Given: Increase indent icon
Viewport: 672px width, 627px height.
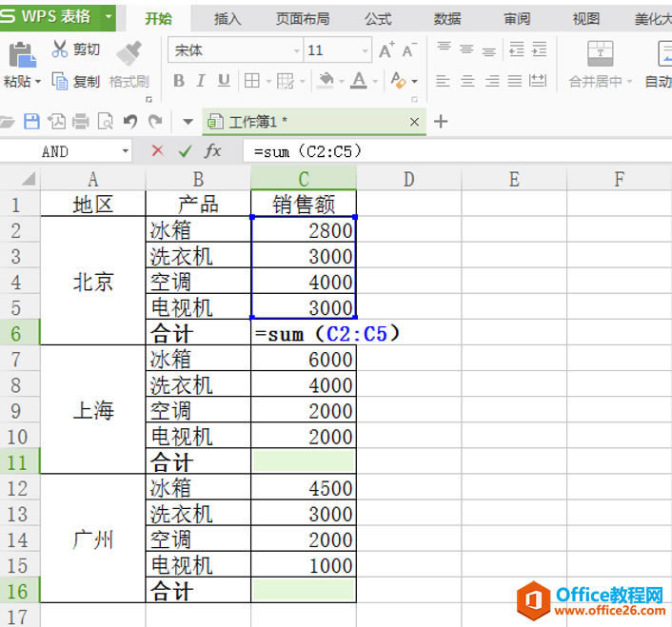Looking at the screenshot, I should (539, 49).
